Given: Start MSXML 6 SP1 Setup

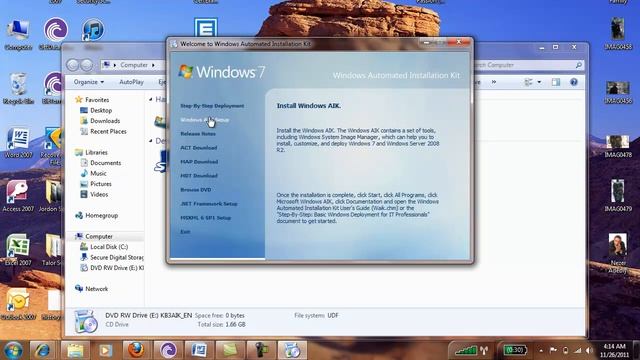Looking at the screenshot, I should pos(205,218).
